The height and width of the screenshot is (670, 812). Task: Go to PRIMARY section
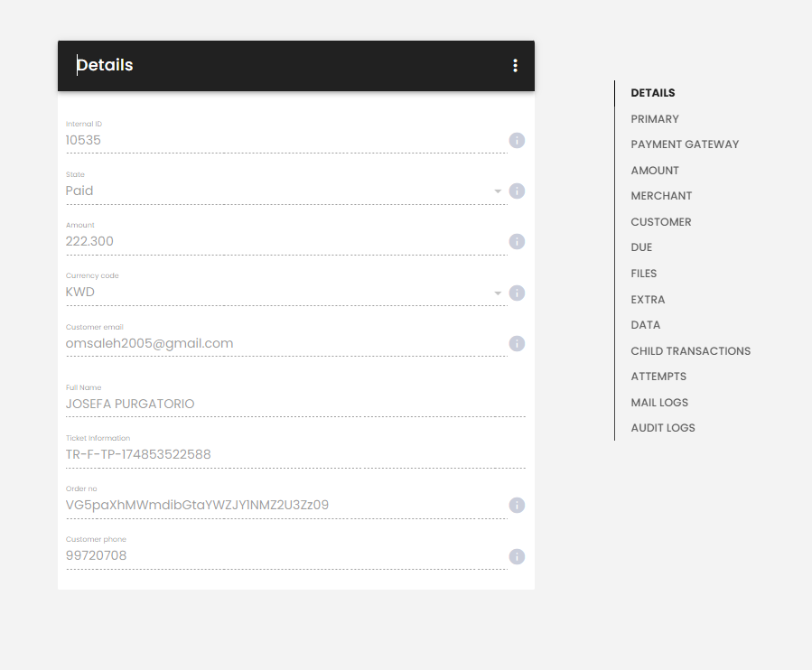click(x=655, y=118)
